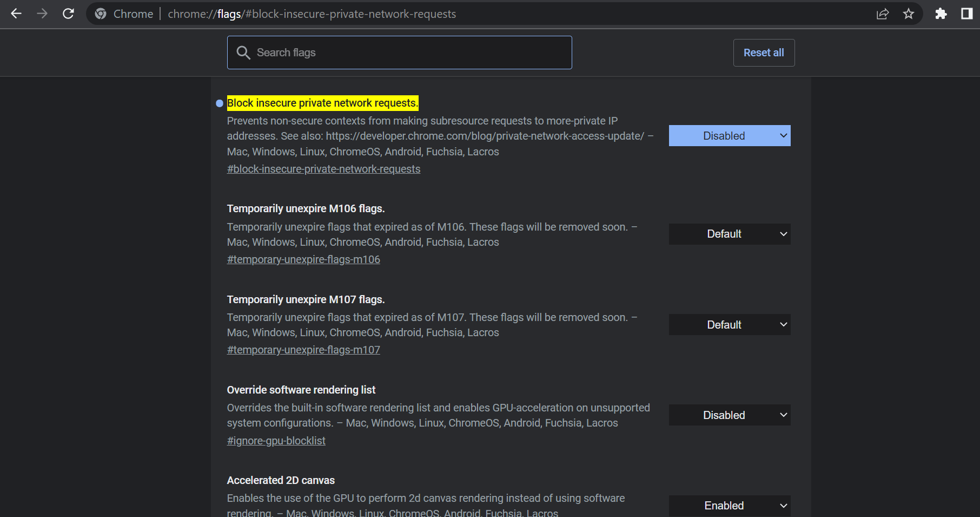Toggle the browser side panel icon

967,14
